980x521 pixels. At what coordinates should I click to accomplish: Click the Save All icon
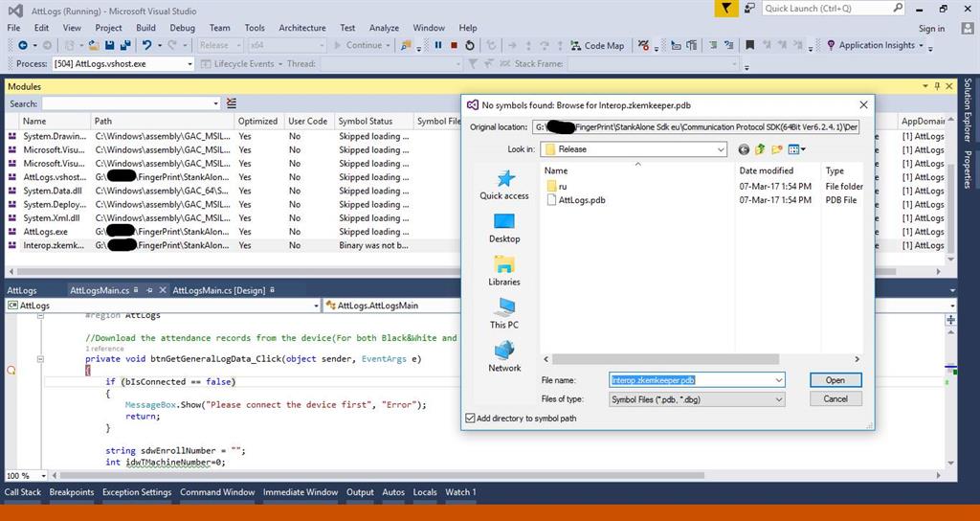(125, 45)
